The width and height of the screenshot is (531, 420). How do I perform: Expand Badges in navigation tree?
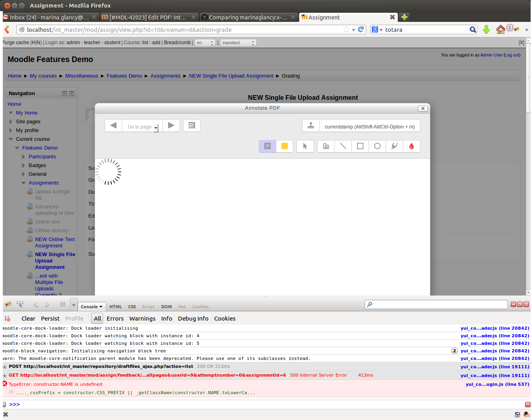pyautogui.click(x=23, y=165)
